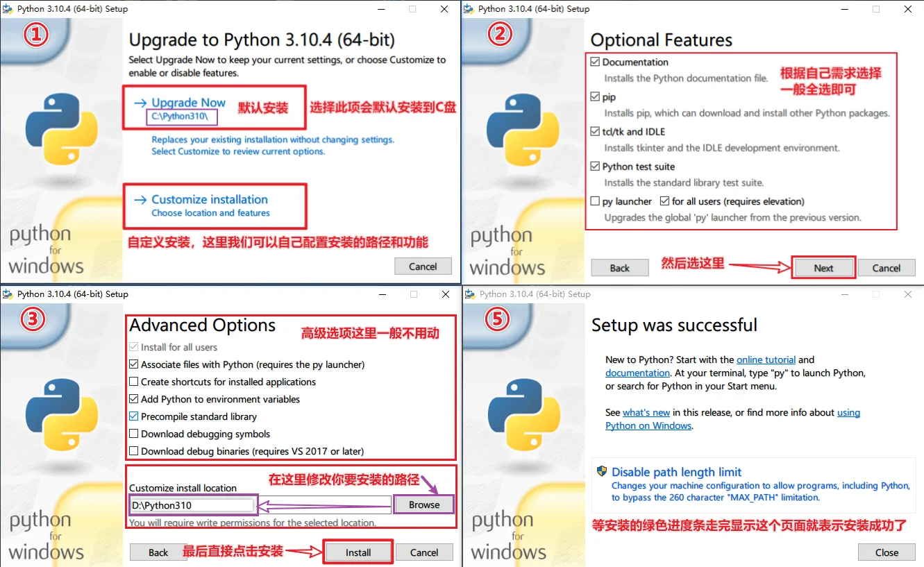Click text 'Installs pip, which can download'
Viewport: 924px width, 567px height.
746,113
